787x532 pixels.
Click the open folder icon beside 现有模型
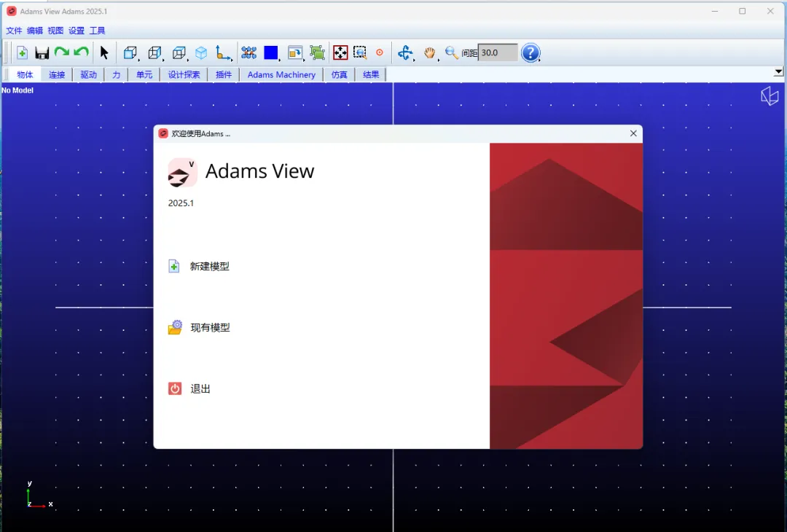click(x=175, y=327)
